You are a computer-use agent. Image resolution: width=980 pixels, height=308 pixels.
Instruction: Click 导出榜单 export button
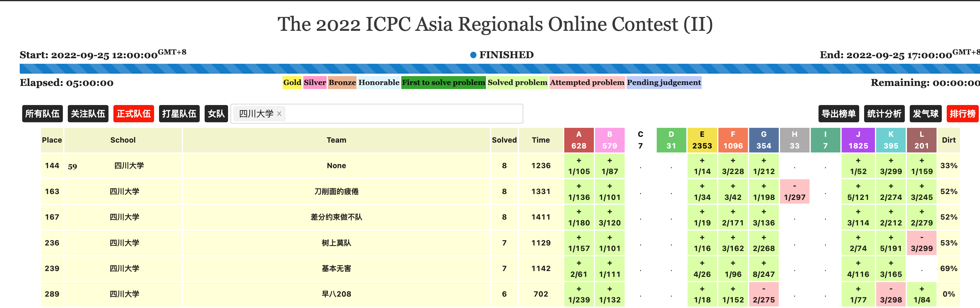[839, 114]
